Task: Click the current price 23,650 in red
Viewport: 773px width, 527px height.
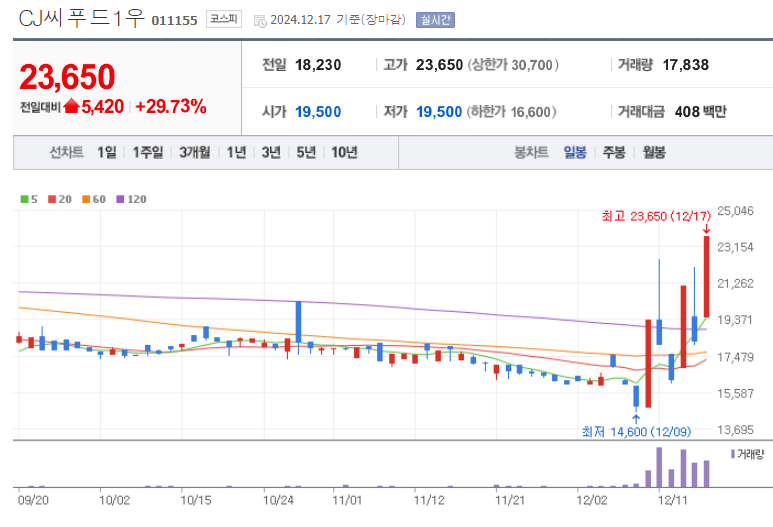Action: pyautogui.click(x=67, y=77)
